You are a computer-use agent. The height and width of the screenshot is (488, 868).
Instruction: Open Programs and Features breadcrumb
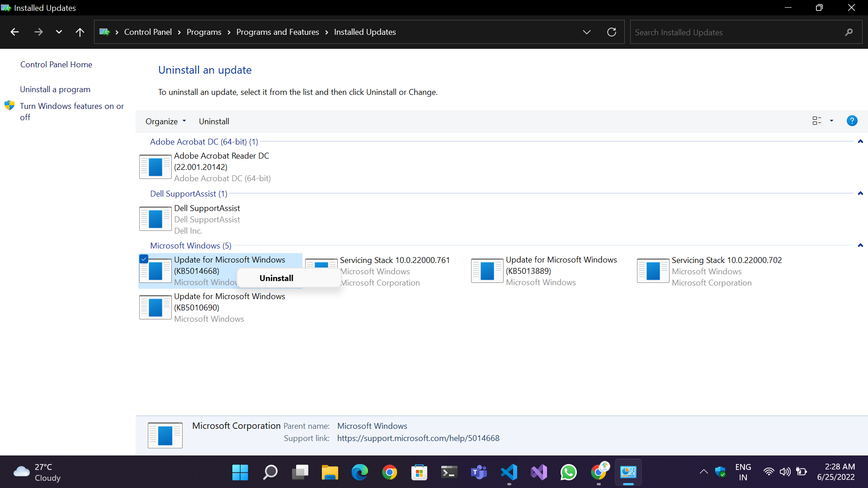tap(278, 32)
